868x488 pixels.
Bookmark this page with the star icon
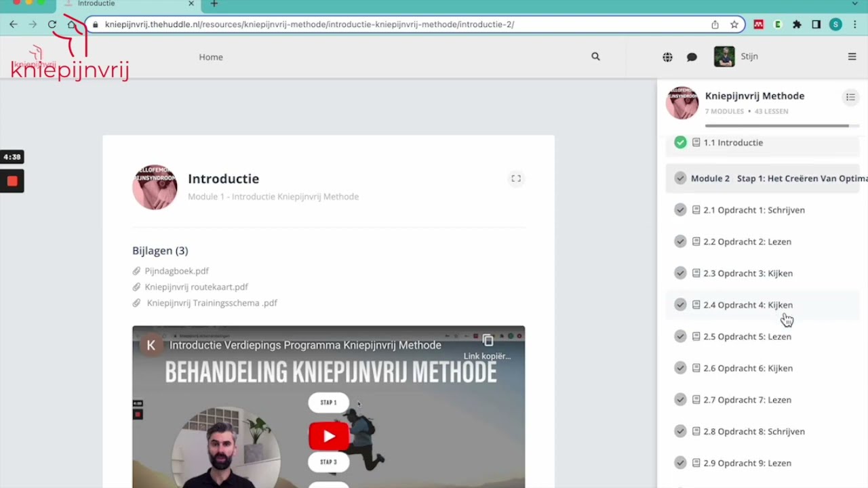pos(734,24)
